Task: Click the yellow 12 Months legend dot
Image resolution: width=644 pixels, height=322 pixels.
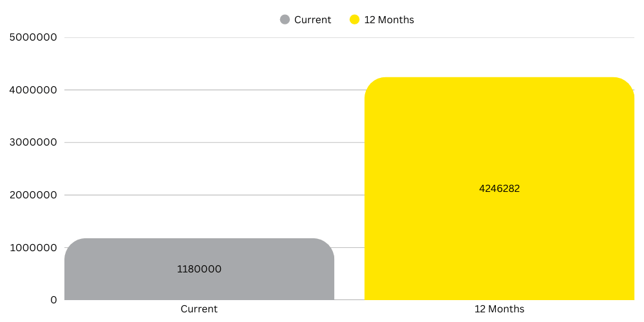Action: [355, 20]
